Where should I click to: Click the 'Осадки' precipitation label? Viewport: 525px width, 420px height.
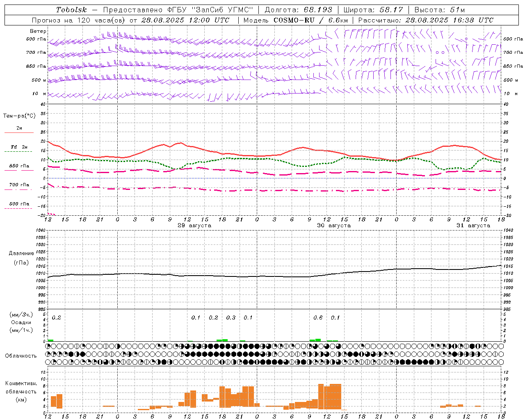(21, 323)
